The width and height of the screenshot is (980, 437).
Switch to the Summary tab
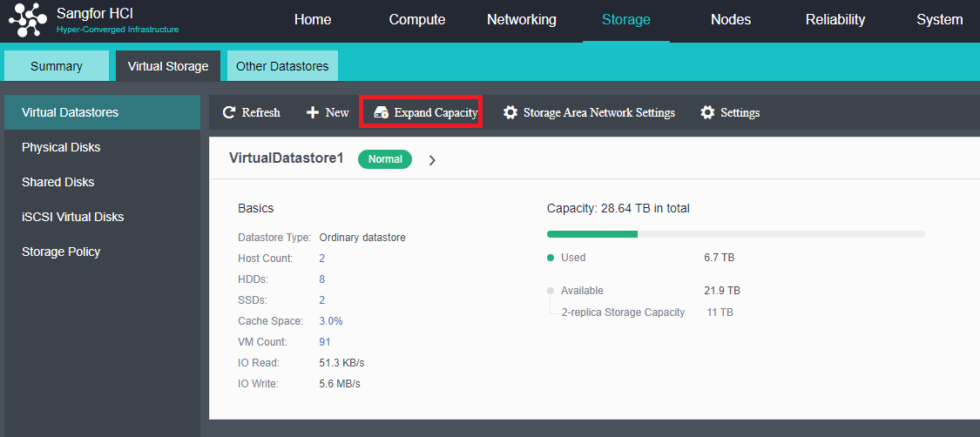(57, 66)
